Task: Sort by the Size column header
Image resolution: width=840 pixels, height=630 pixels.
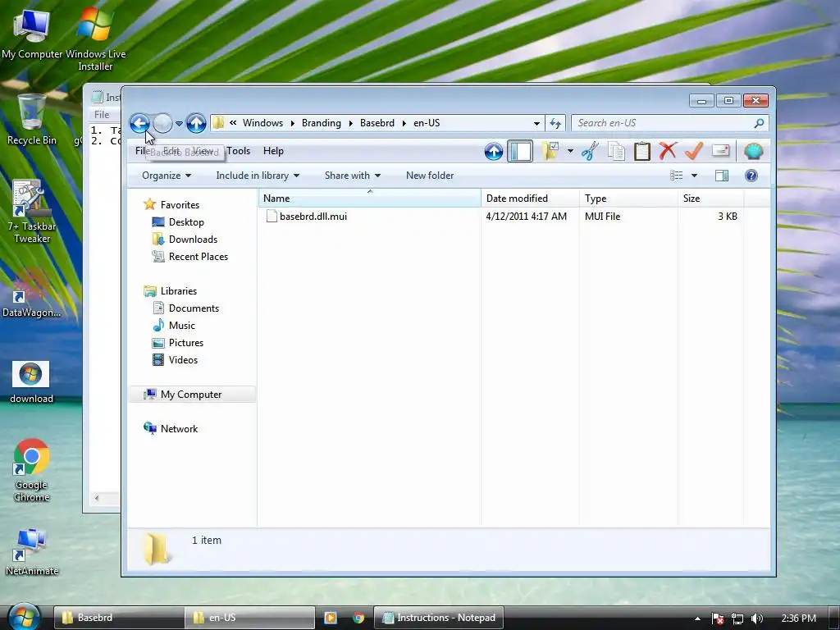Action: [x=711, y=199]
